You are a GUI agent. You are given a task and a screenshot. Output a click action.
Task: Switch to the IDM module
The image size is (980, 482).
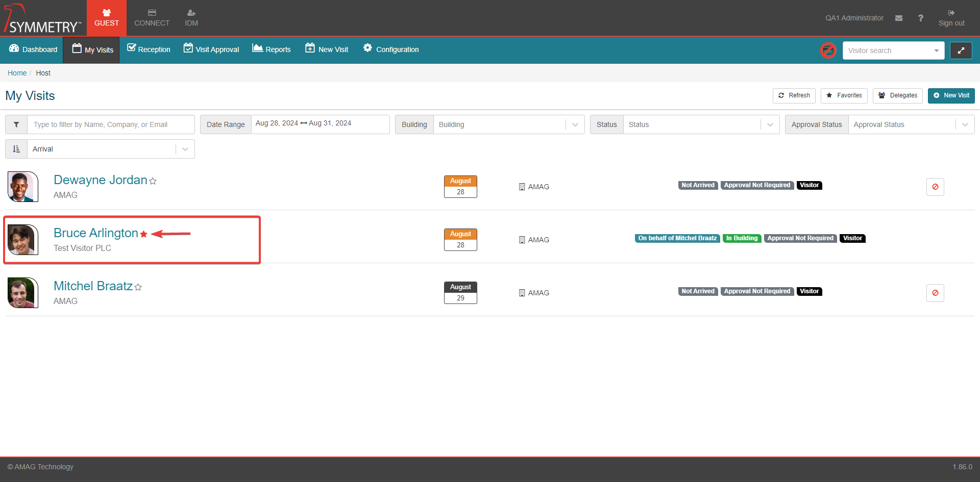click(191, 18)
